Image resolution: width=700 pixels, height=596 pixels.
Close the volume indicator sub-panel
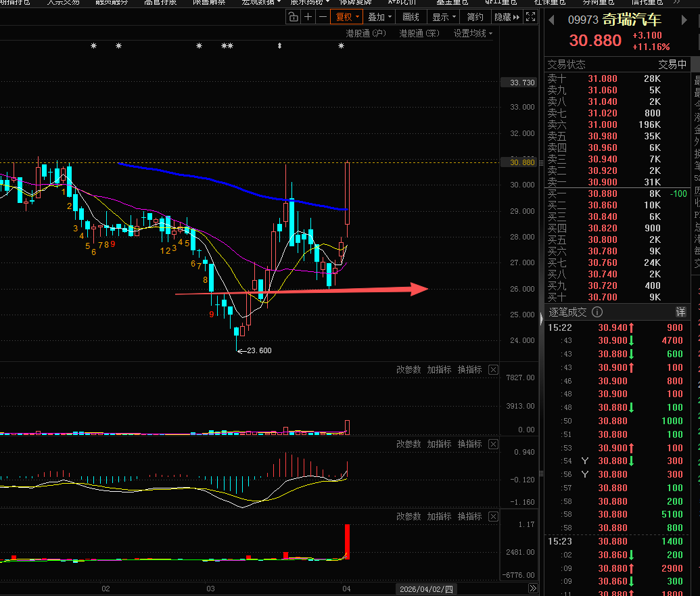coord(493,369)
